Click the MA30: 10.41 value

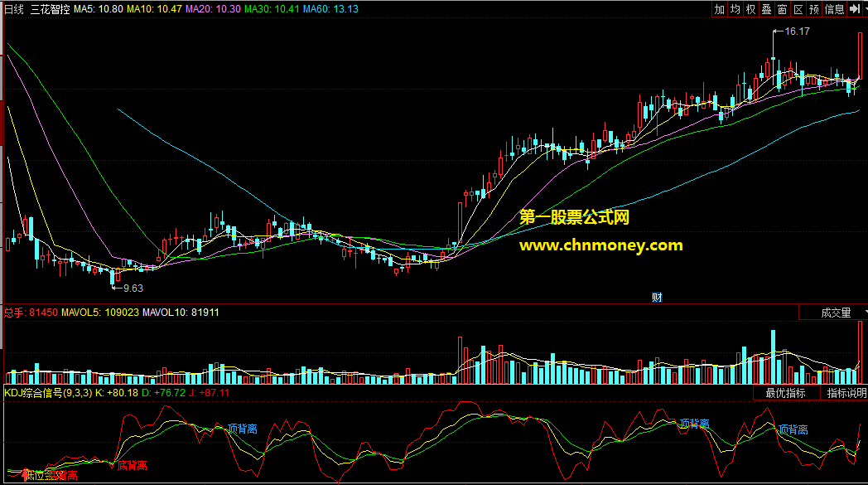(x=272, y=9)
